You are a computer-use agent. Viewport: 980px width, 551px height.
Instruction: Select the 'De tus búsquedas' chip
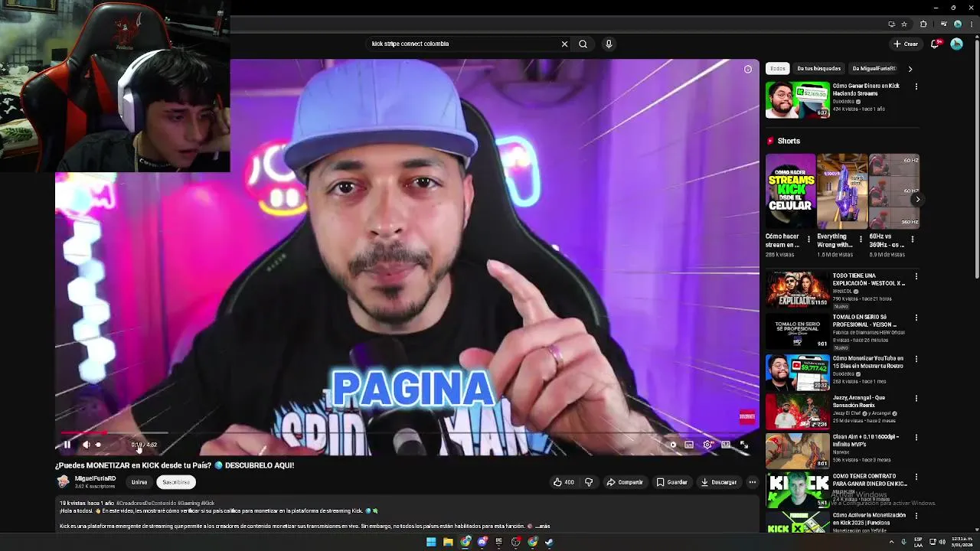click(818, 69)
